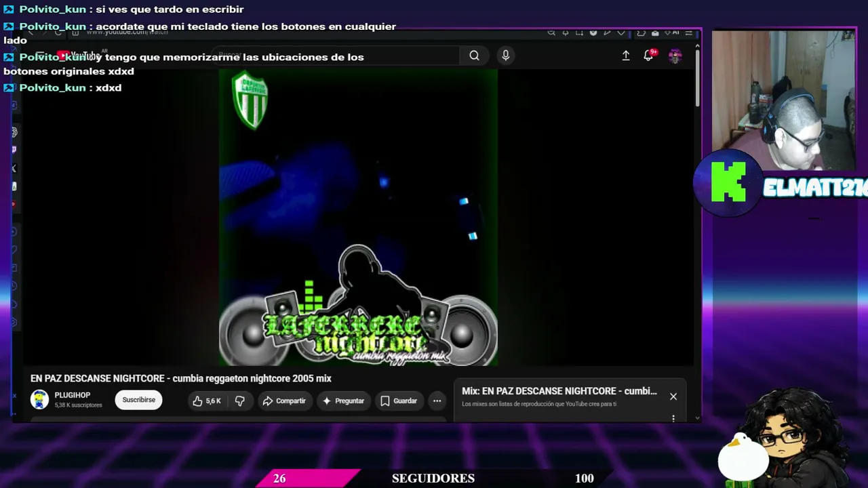Save the video with Guardar
This screenshot has width=868, height=488.
(x=399, y=401)
